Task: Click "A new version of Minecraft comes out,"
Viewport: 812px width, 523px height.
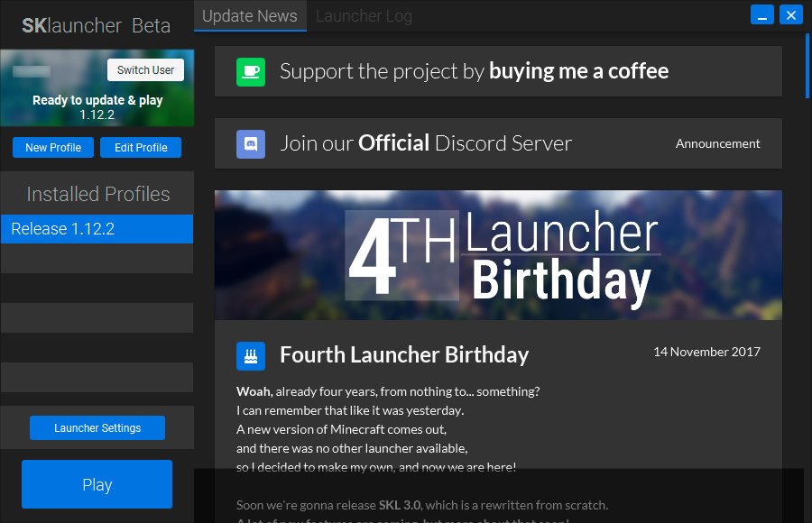Action: 341,429
